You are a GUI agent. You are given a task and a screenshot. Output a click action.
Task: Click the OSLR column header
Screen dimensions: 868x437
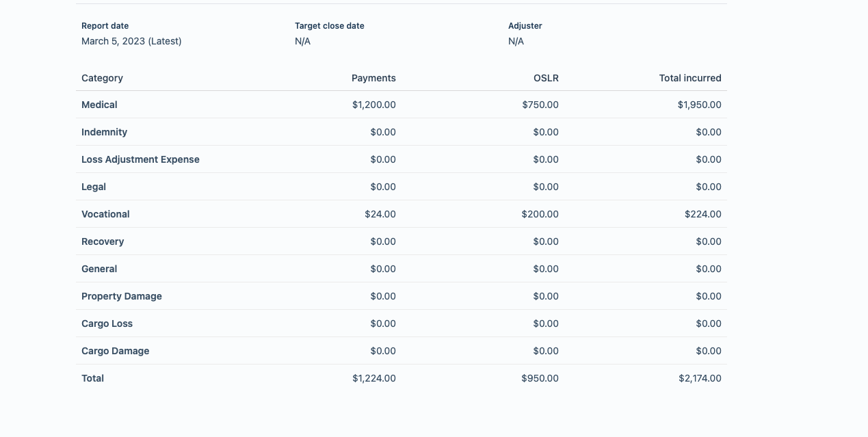[546, 78]
